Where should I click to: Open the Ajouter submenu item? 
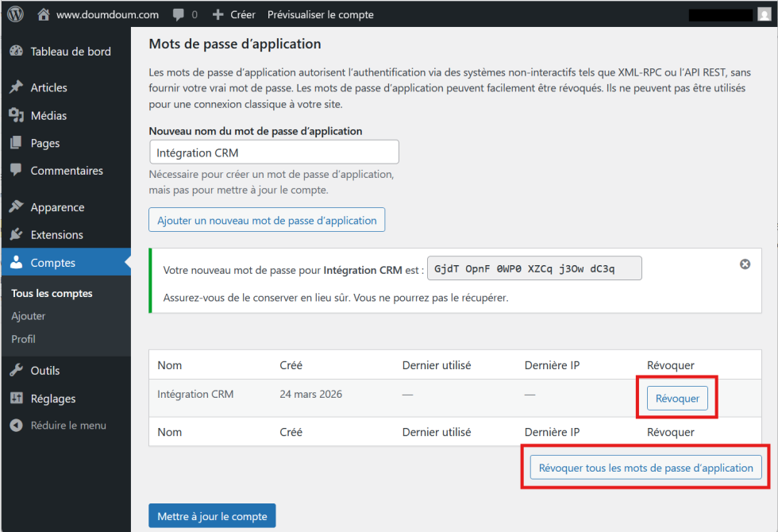pos(28,316)
